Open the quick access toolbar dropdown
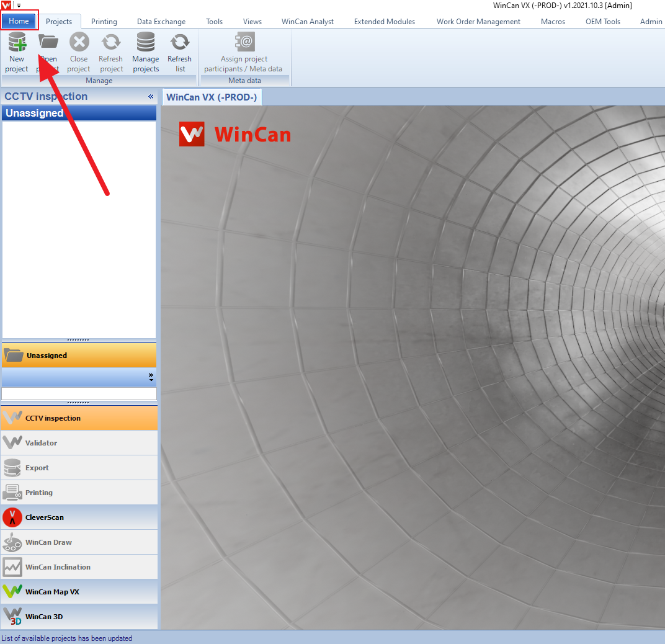Image resolution: width=665 pixels, height=644 pixels. 19,5
